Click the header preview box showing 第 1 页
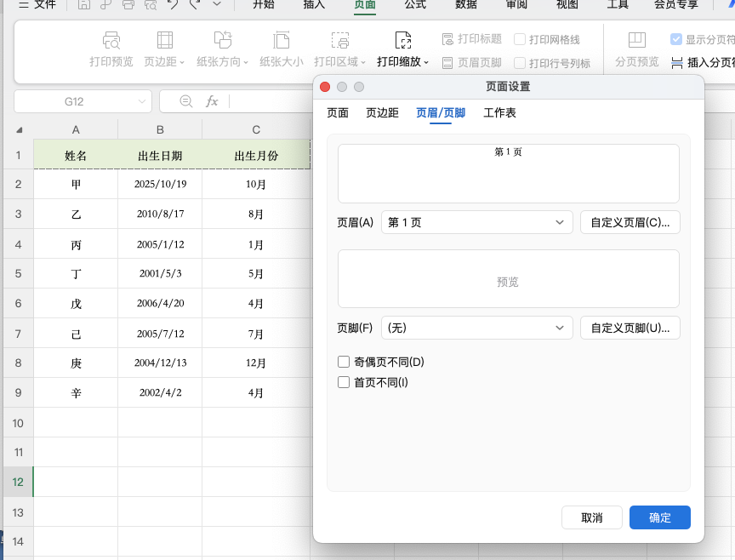The height and width of the screenshot is (560, 735). (509, 174)
